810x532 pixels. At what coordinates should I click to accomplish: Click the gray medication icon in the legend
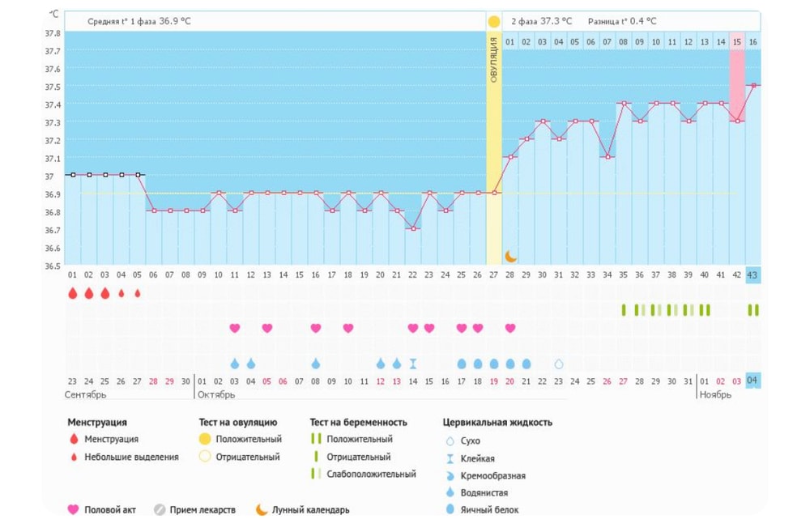(x=160, y=509)
